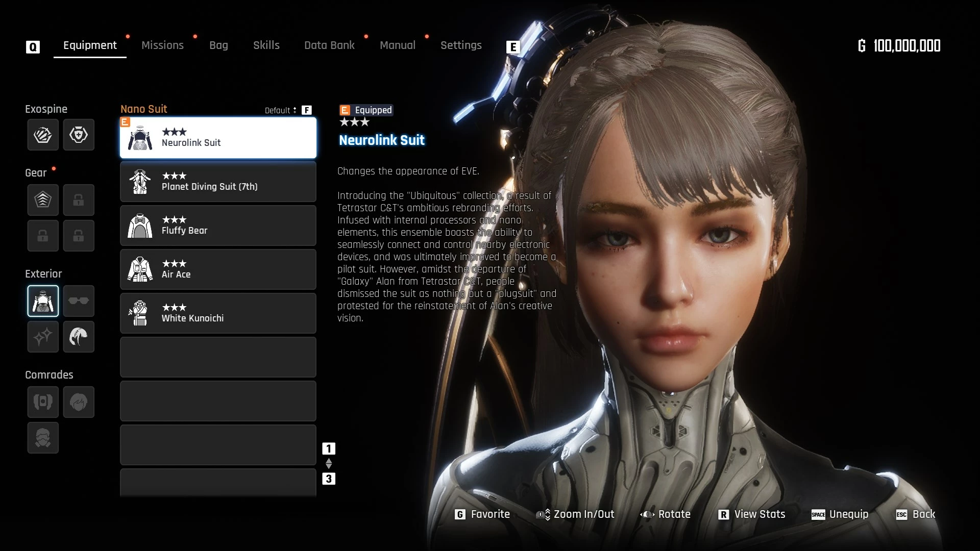Viewport: 980px width, 551px height.
Task: Click the F key sort icon
Action: click(x=307, y=110)
